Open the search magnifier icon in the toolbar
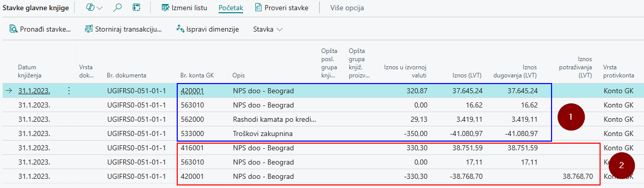The image size is (644, 188). pyautogui.click(x=117, y=8)
